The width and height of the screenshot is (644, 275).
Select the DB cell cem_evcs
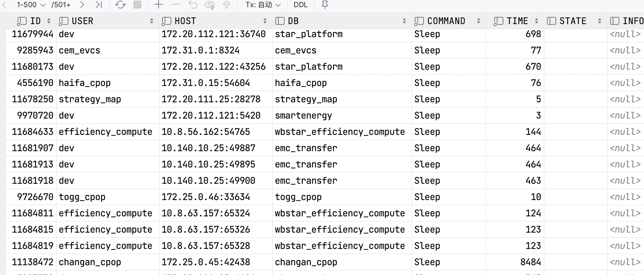click(342, 50)
